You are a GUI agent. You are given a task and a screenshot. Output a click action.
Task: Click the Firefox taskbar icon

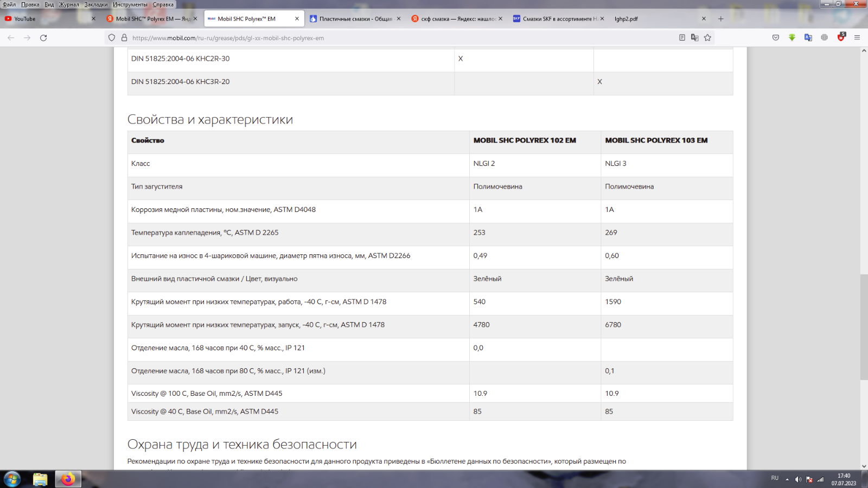68,479
